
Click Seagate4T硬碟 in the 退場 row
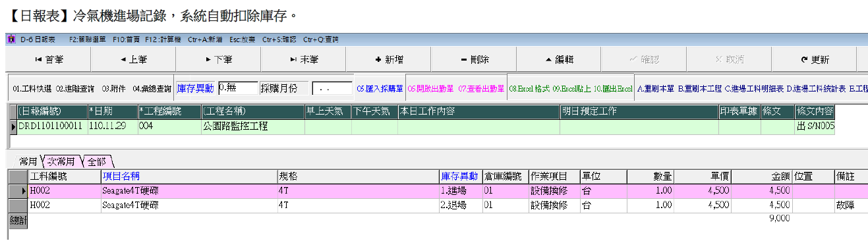coord(188,205)
